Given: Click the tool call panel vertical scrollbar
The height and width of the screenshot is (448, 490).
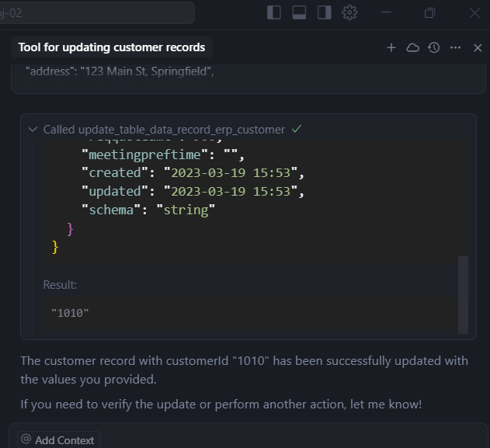Looking at the screenshot, I should 463,294.
